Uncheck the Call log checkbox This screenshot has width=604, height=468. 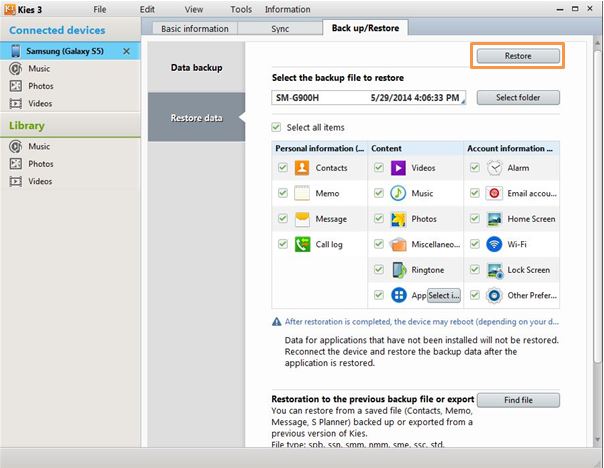[x=283, y=244]
